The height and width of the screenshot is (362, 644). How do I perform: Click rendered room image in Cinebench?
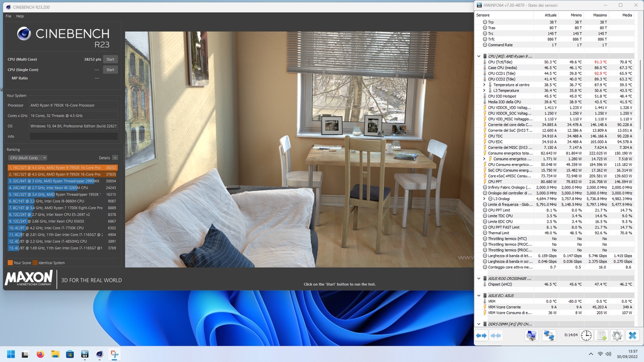click(299, 149)
